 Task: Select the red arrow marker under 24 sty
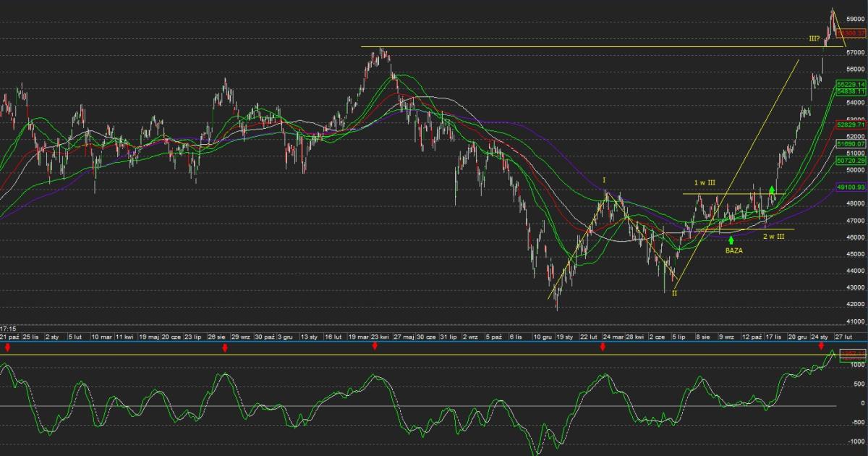point(821,348)
